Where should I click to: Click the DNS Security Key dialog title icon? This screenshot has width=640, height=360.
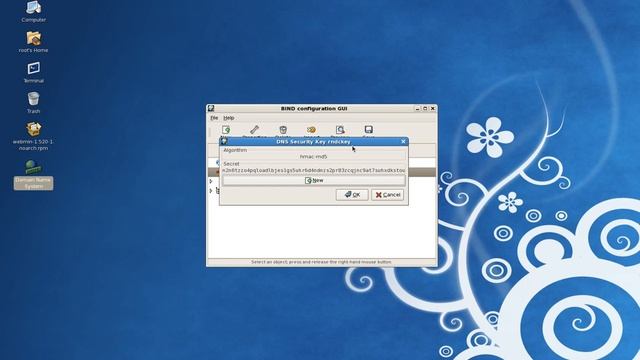224,141
